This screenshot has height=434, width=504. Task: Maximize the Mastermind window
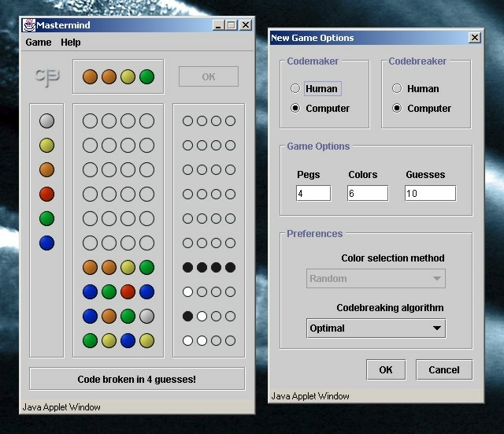(232, 25)
